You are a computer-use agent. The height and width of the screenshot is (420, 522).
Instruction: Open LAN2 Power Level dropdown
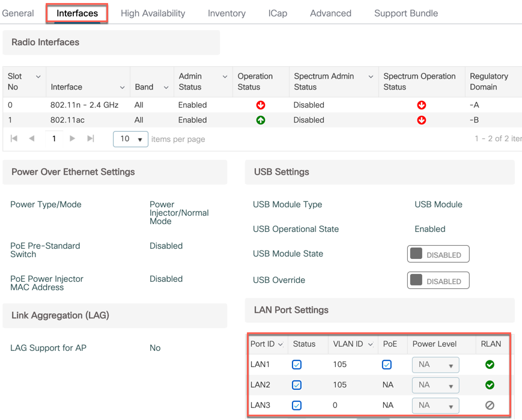pyautogui.click(x=436, y=385)
